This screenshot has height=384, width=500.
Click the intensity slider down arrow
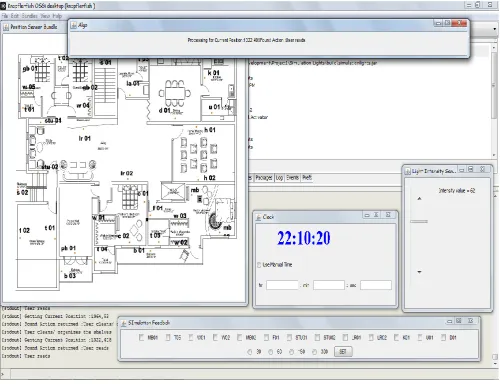419,272
